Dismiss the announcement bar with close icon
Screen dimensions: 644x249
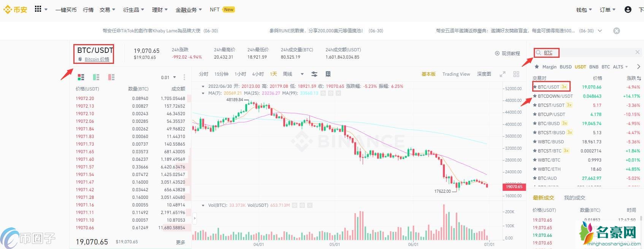tap(617, 31)
